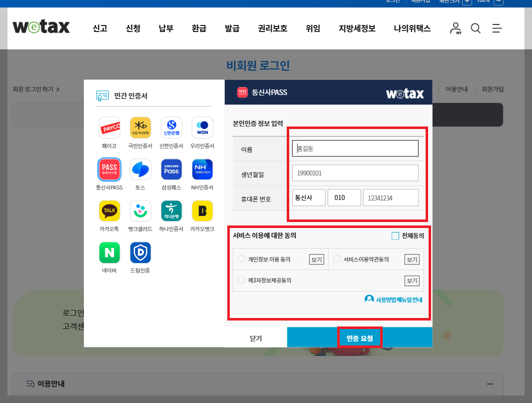Open the MY user account icon
Screen dimensions: 532x403
coord(456,28)
